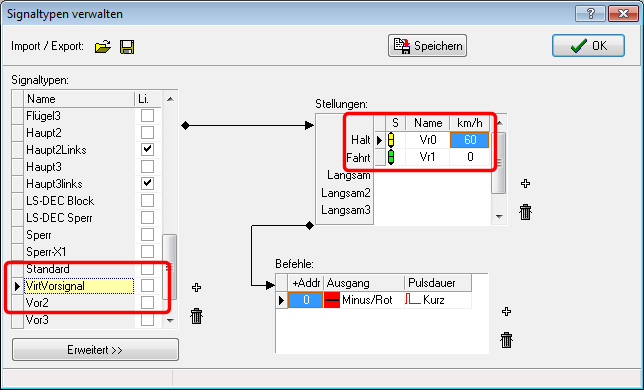This screenshot has width=644, height=390.
Task: Delete selected signal type via trash icon
Action: [x=196, y=316]
